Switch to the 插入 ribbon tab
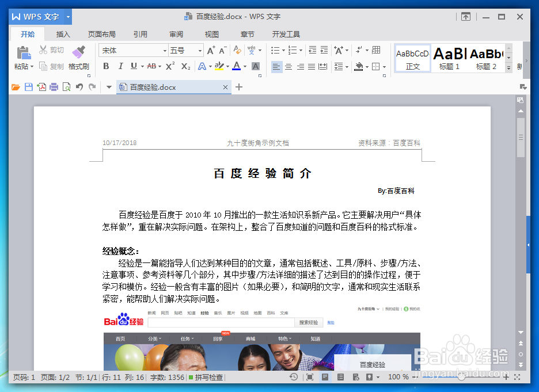 tap(63, 34)
